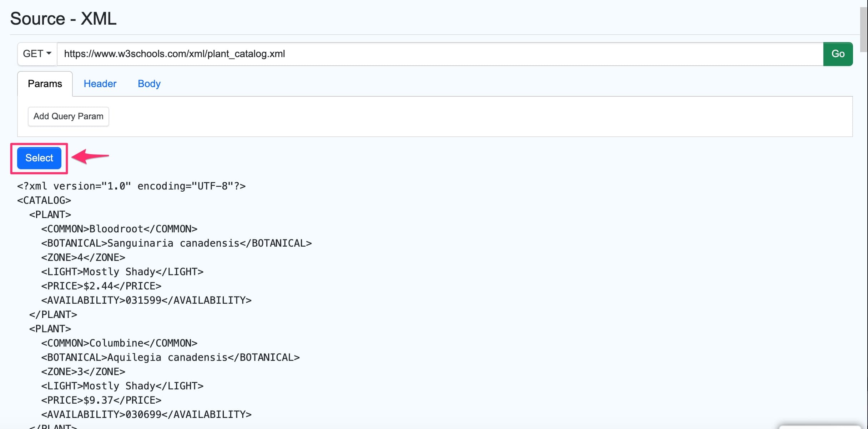Switch to the Body tab
This screenshot has width=868, height=429.
click(149, 84)
